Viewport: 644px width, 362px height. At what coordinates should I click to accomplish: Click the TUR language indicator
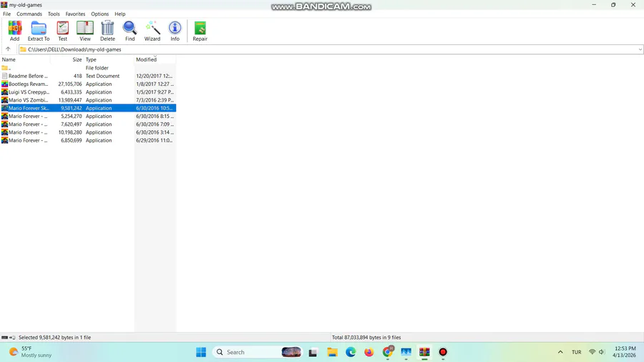[x=576, y=352]
